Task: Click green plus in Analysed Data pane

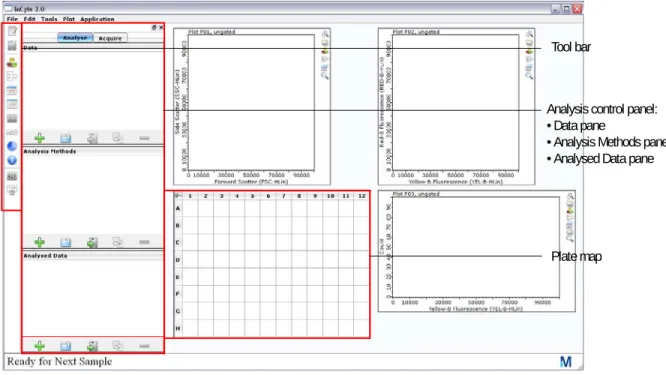Action: (x=40, y=346)
